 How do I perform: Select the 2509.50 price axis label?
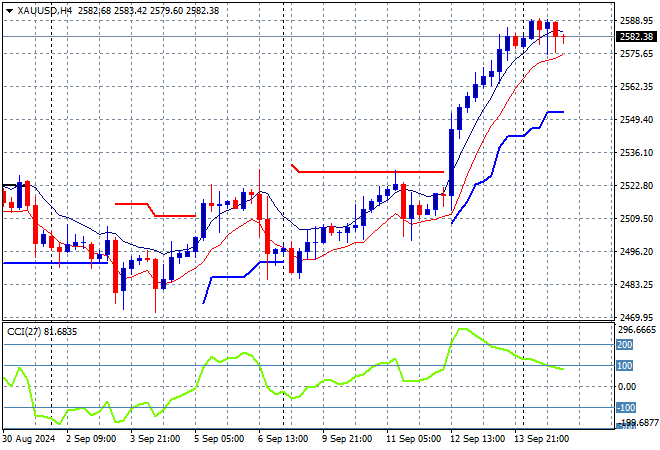[637, 218]
